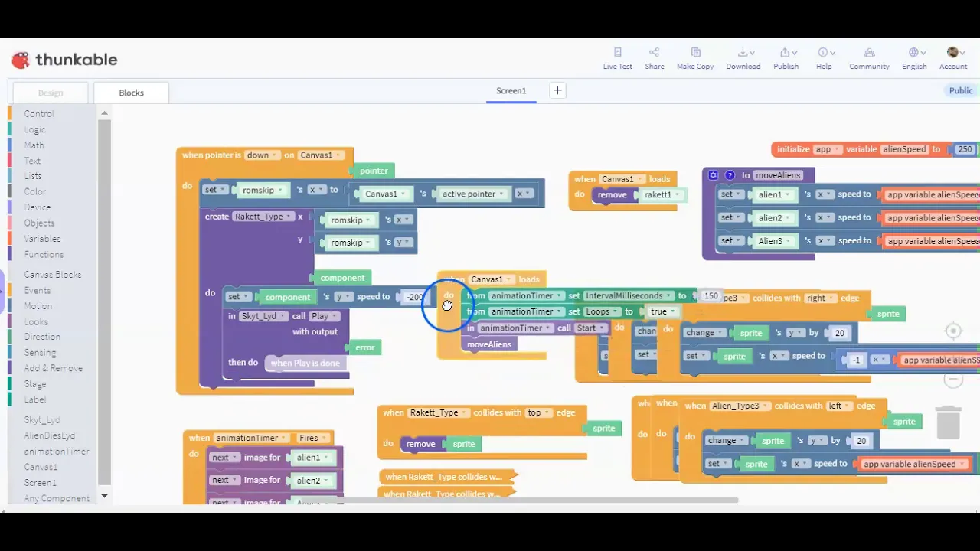The image size is (980, 551).
Task: Open the Logic block category
Action: click(35, 129)
